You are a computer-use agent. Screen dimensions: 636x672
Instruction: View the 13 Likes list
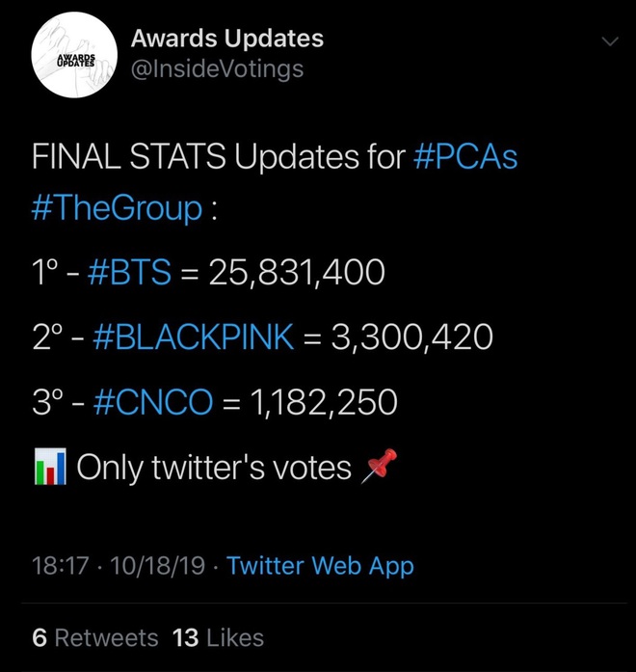tap(218, 637)
